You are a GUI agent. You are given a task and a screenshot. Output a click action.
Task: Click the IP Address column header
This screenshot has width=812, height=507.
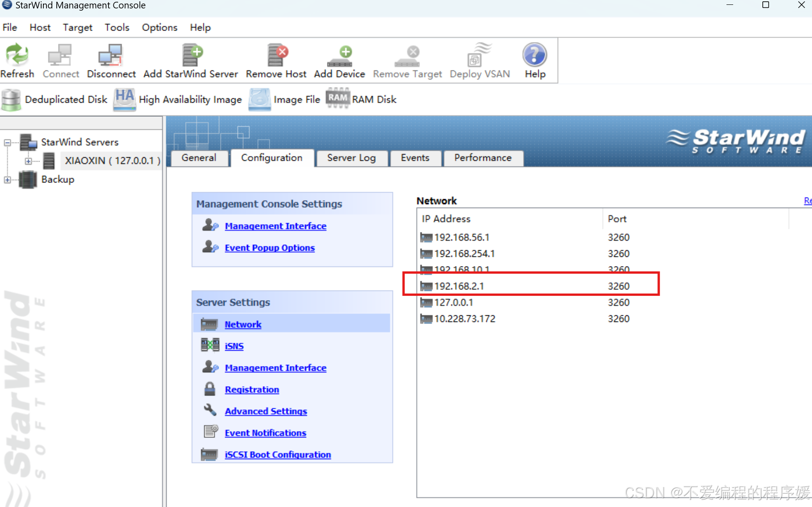(x=509, y=219)
